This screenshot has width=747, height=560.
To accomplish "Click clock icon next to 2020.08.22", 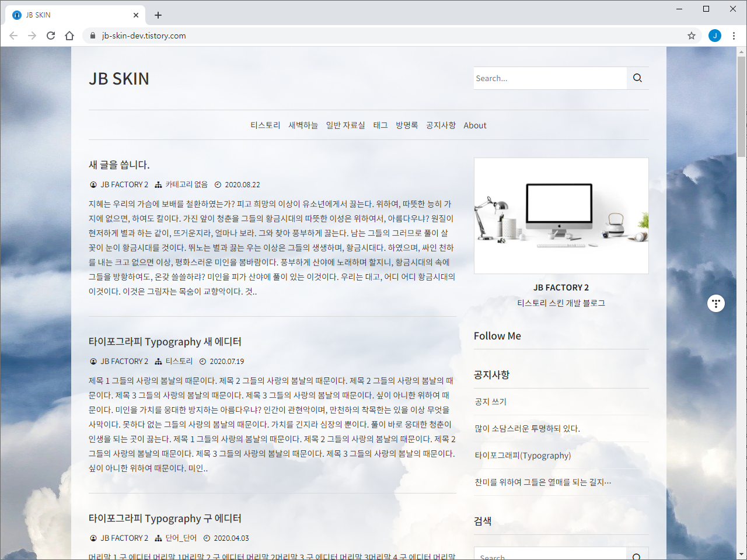I will [x=218, y=184].
